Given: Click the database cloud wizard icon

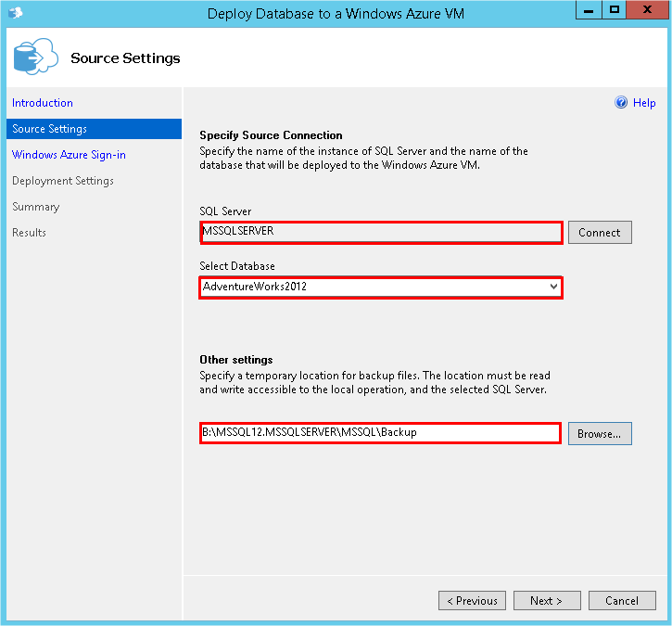Looking at the screenshot, I should pyautogui.click(x=35, y=57).
